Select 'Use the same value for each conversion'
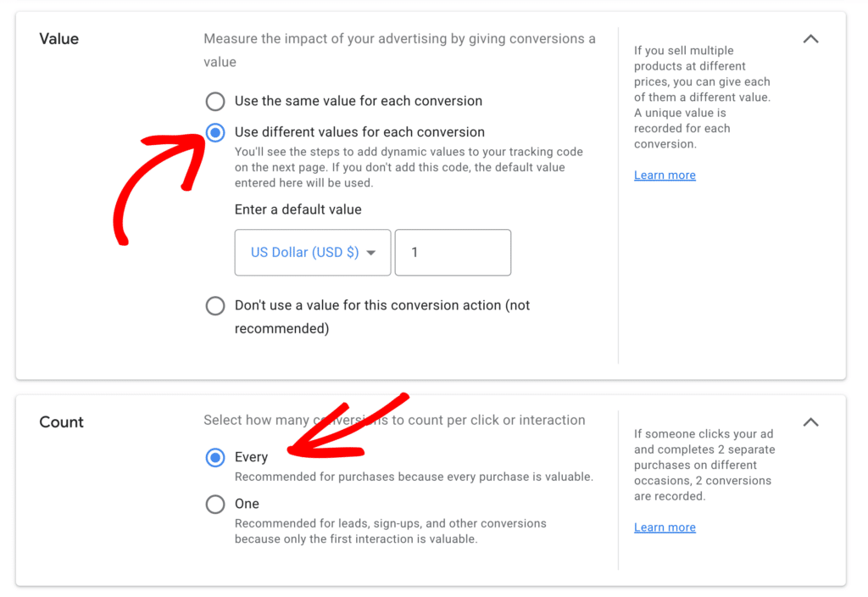The height and width of the screenshot is (597, 868). click(215, 102)
